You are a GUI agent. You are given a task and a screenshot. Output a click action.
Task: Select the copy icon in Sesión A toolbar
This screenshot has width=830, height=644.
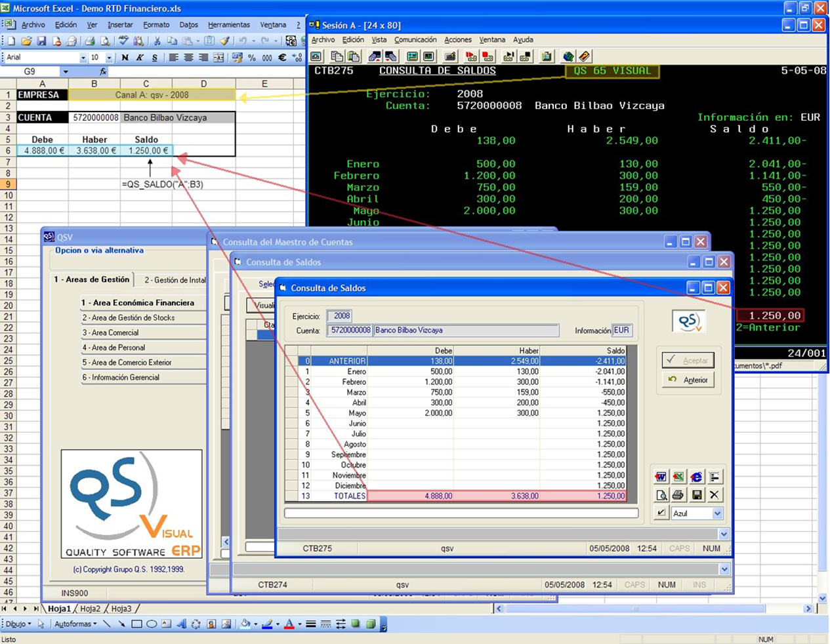coord(337,57)
